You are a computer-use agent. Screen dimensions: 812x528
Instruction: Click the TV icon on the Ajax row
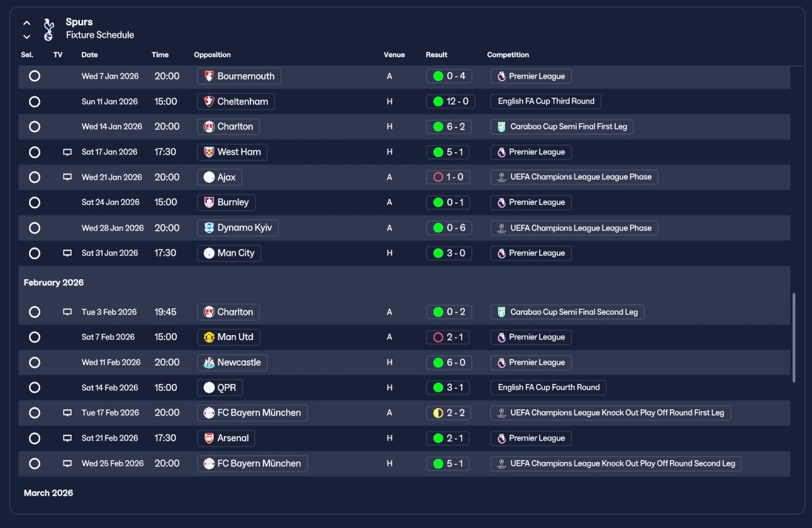pos(67,177)
